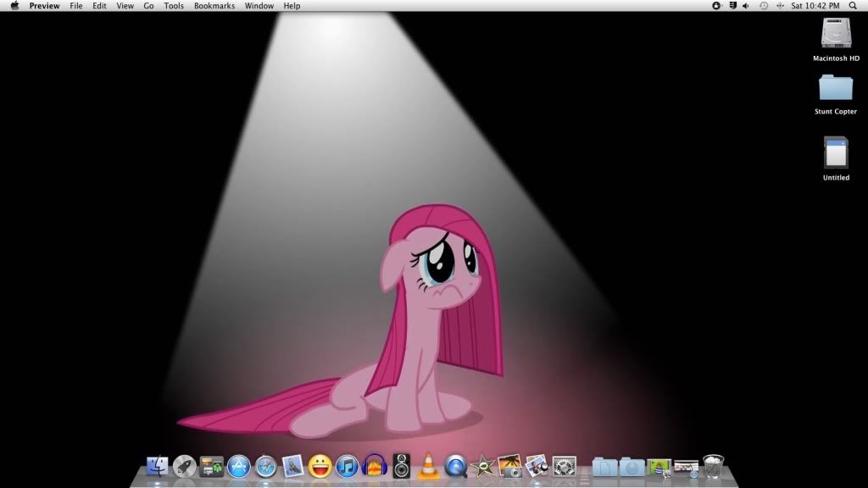Open Mission Control from the Dock

[211, 467]
